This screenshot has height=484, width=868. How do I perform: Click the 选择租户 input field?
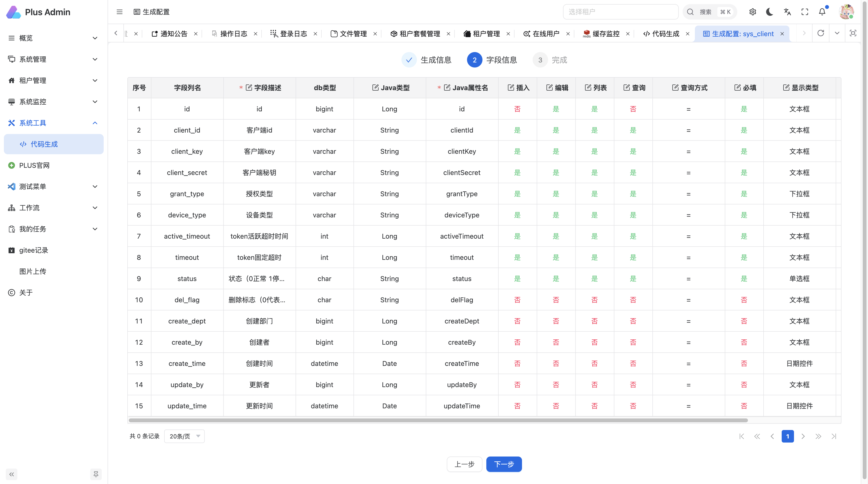click(620, 12)
